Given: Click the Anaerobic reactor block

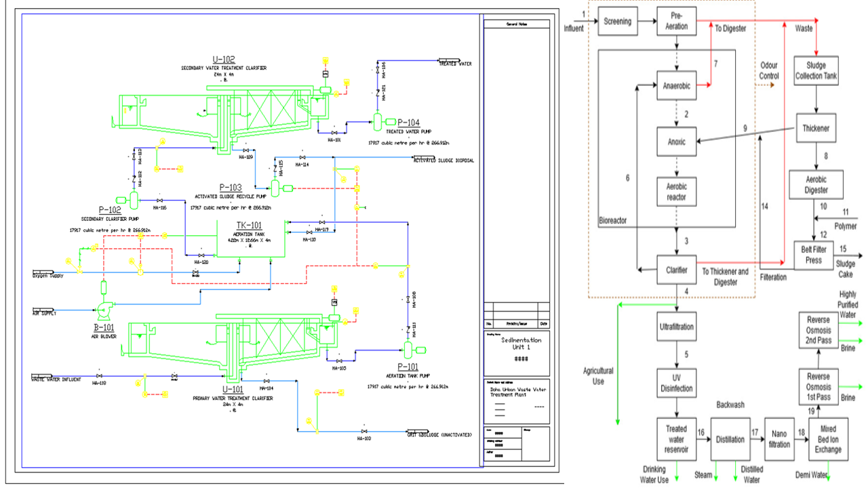Looking at the screenshot, I should pyautogui.click(x=676, y=86).
